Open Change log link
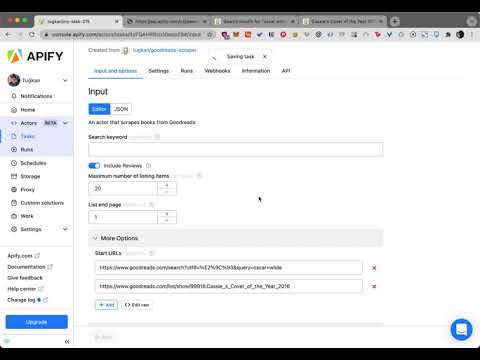The height and width of the screenshot is (360, 480). click(x=28, y=300)
